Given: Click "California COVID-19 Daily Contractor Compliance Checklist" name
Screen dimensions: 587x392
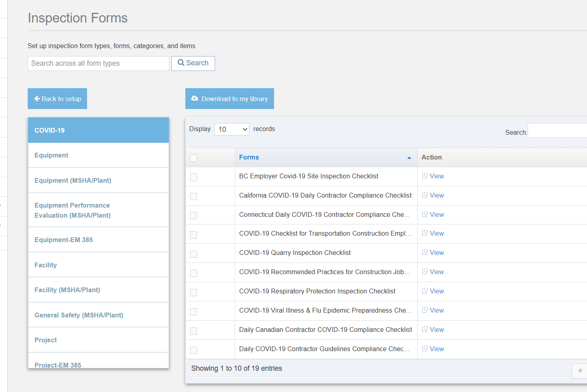Looking at the screenshot, I should tap(325, 195).
